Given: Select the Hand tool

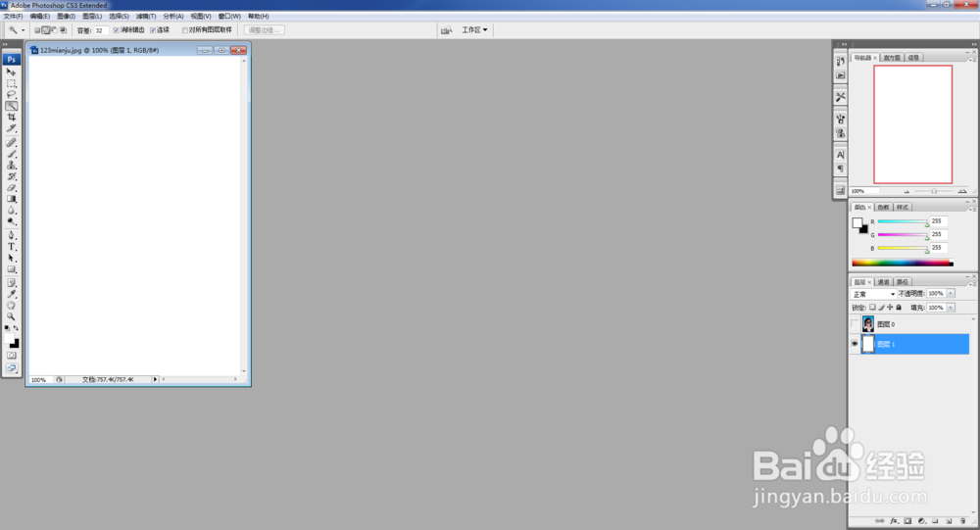Looking at the screenshot, I should 11,306.
